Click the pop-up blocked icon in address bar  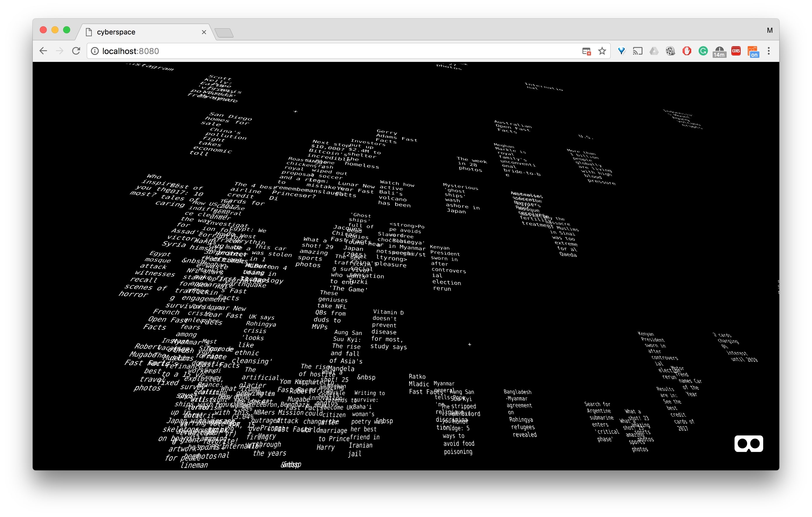click(586, 51)
